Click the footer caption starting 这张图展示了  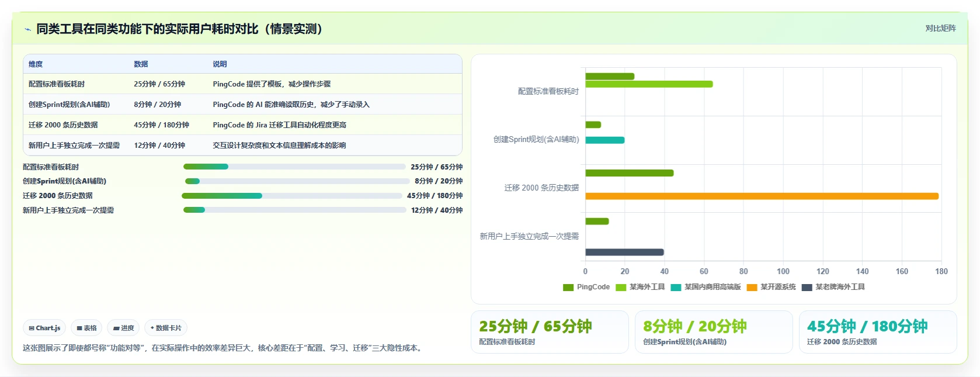pos(224,348)
